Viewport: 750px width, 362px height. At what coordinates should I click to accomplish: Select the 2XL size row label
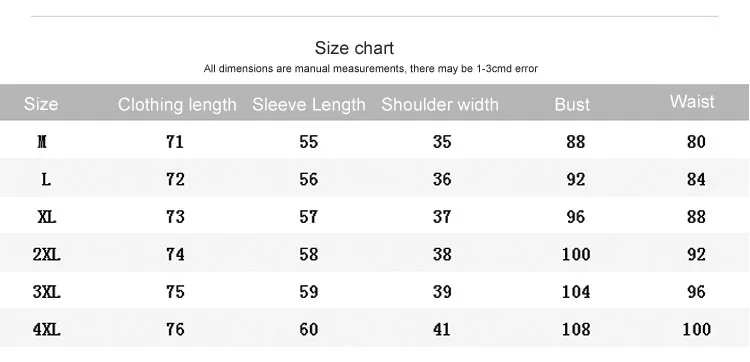click(x=46, y=254)
